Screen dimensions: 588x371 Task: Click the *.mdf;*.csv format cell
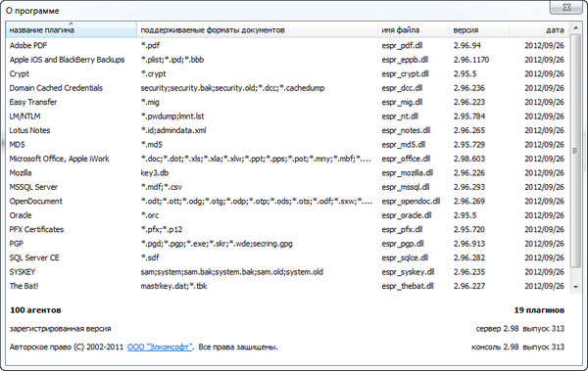tap(162, 187)
